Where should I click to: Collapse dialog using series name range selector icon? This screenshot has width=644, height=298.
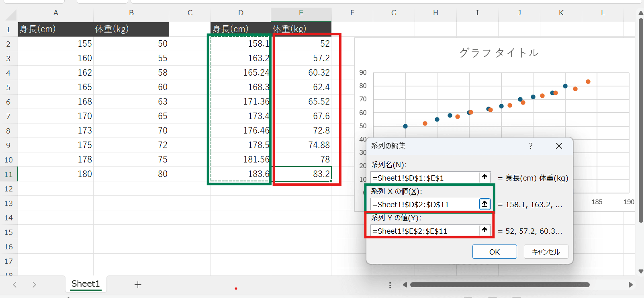(x=485, y=177)
